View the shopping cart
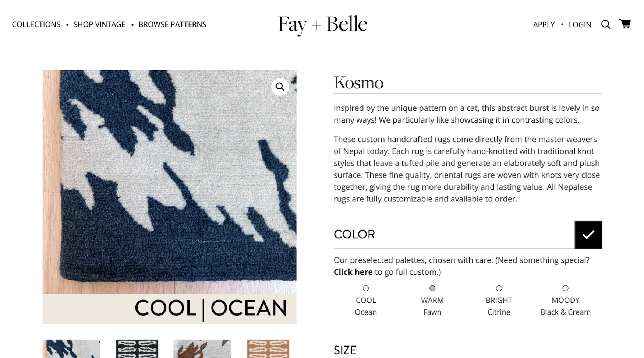This screenshot has height=358, width=644. 625,24
